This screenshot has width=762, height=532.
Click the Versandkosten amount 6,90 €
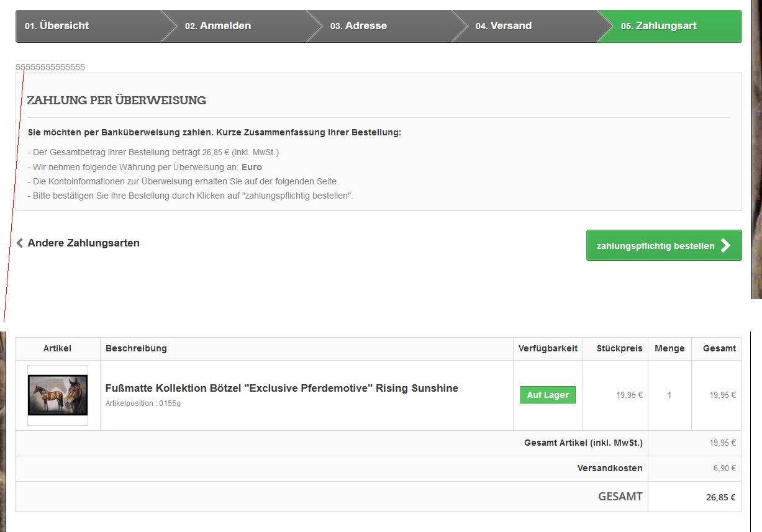click(724, 469)
